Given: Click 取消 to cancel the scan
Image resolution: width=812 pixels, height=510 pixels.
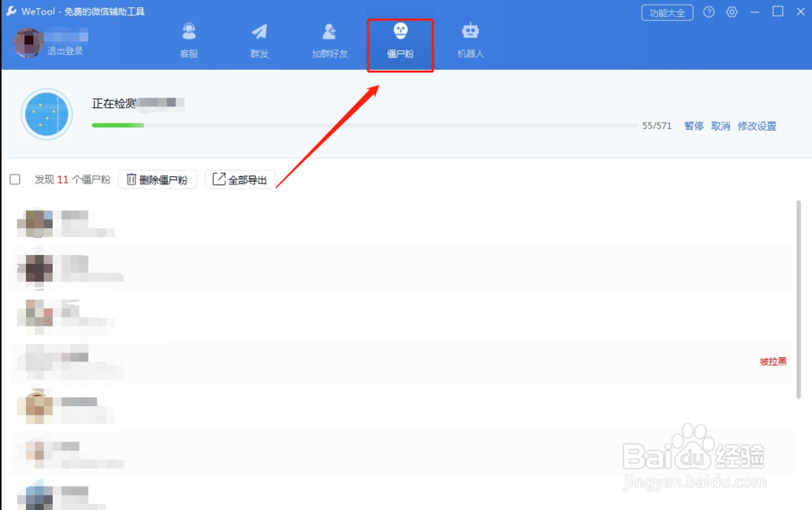Looking at the screenshot, I should pos(720,126).
